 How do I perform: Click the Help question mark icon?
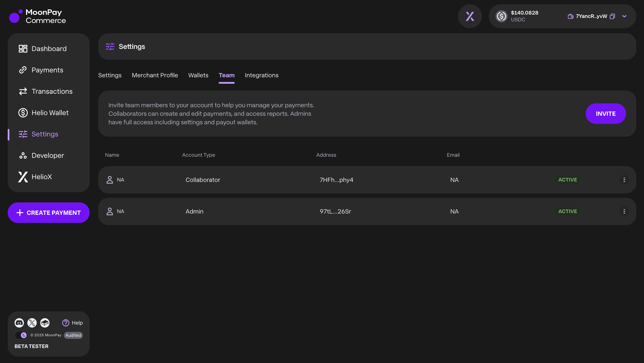point(66,323)
